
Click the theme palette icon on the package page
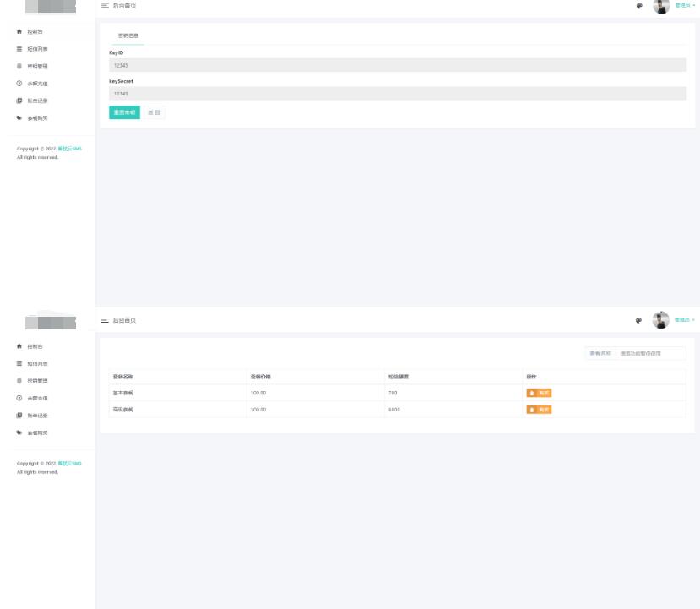pyautogui.click(x=638, y=320)
